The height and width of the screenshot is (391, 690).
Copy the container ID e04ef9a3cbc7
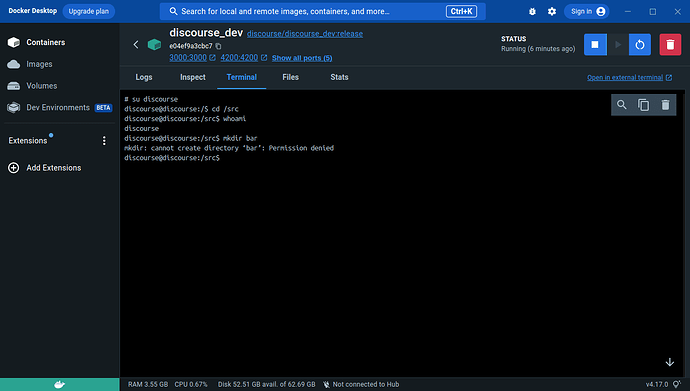click(219, 46)
